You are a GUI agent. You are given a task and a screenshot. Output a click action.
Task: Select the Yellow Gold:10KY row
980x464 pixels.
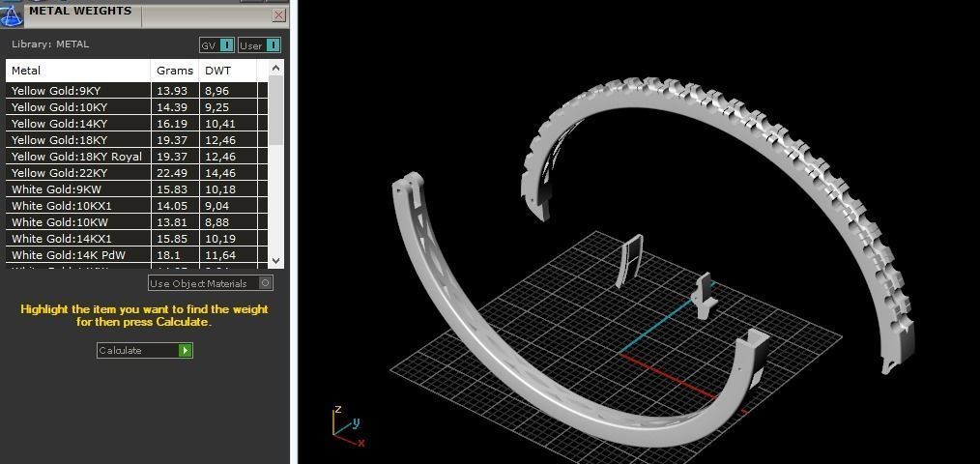point(137,107)
